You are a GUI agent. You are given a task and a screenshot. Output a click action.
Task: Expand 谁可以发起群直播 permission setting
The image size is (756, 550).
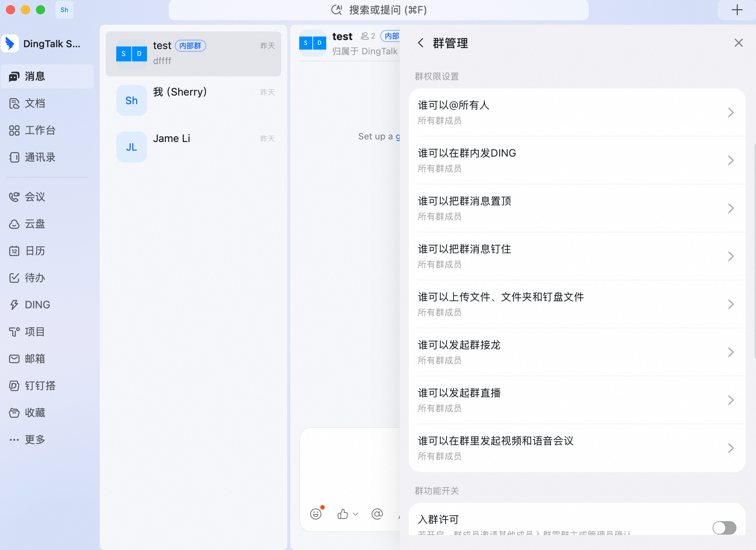(x=577, y=400)
